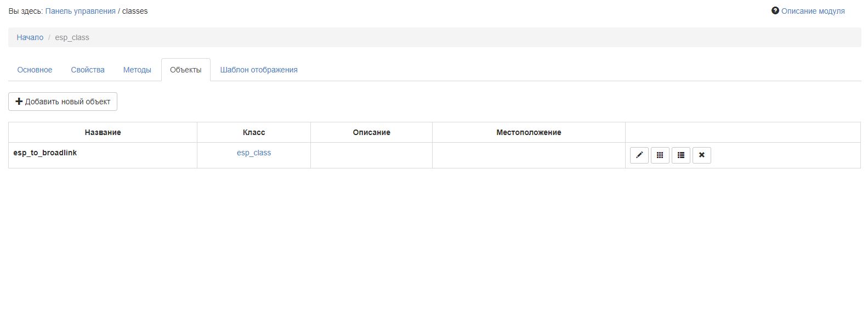868x309 pixels.
Task: Switch to the Методы tab
Action: tap(137, 70)
